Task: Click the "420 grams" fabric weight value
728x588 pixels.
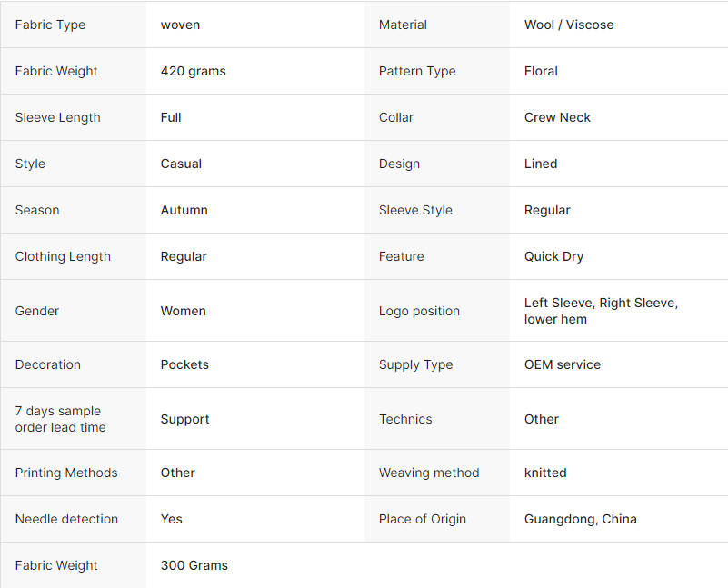Action: (x=193, y=71)
